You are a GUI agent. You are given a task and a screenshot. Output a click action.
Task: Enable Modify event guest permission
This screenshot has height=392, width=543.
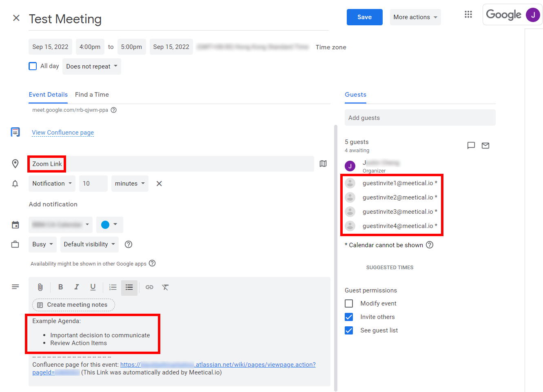tap(349, 303)
